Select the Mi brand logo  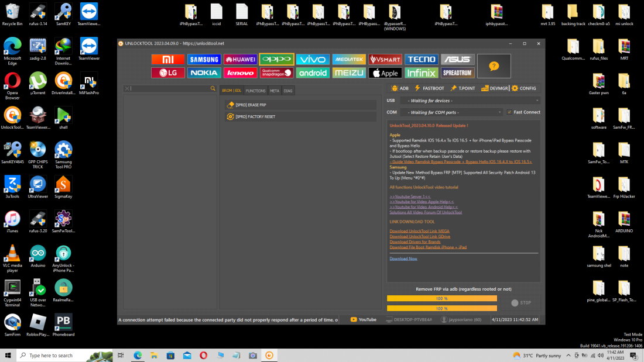pyautogui.click(x=167, y=60)
